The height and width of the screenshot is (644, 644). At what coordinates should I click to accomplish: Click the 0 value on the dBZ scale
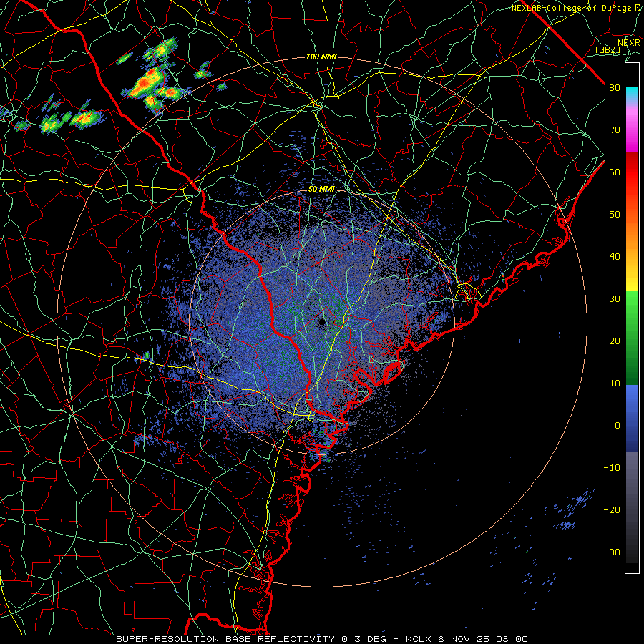[618, 426]
